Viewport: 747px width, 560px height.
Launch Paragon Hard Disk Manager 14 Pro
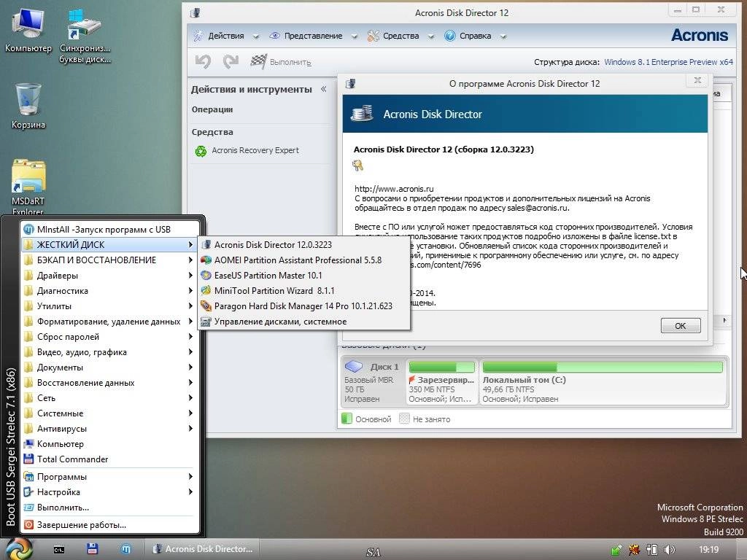click(x=304, y=306)
